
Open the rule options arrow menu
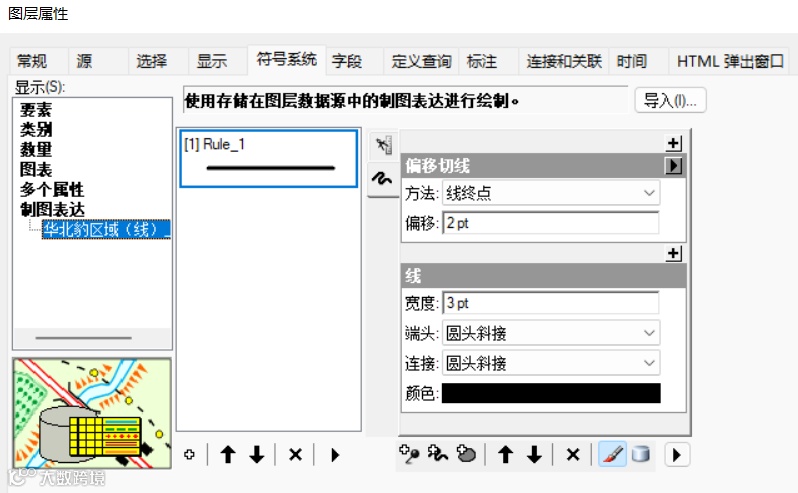click(x=334, y=454)
